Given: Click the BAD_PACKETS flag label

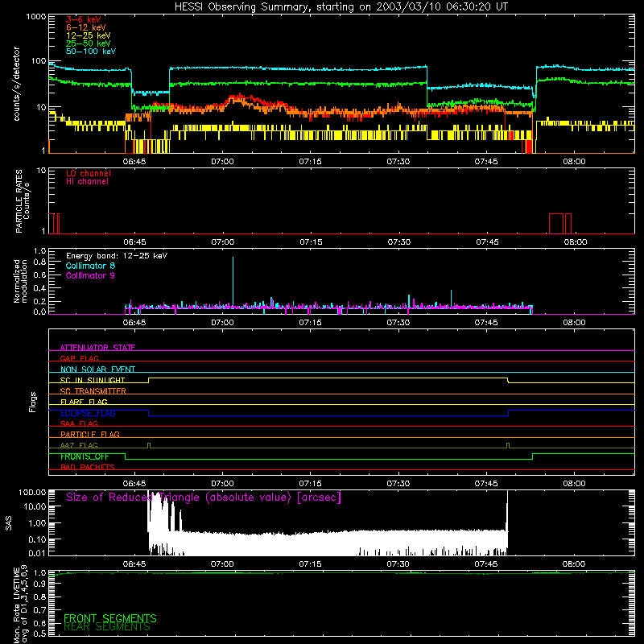Looking at the screenshot, I should point(88,467).
